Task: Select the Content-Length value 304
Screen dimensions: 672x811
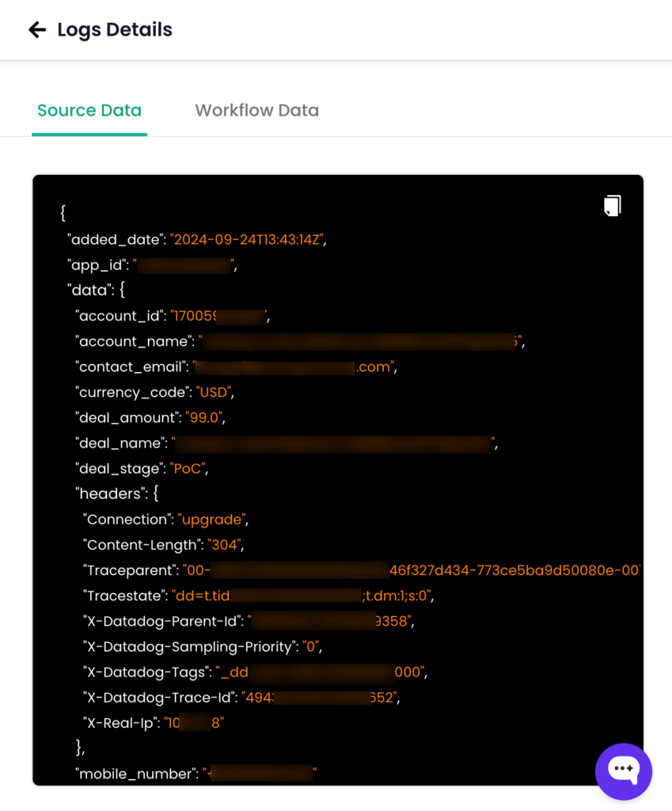Action: 224,545
